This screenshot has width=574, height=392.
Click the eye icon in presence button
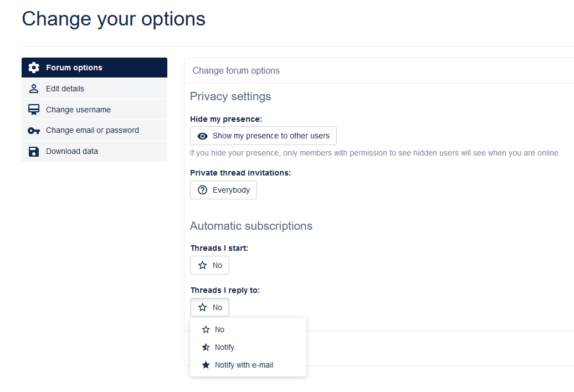point(203,136)
